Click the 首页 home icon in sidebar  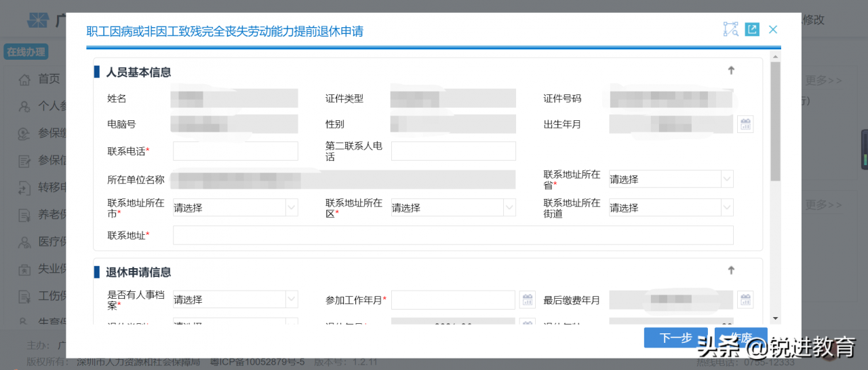coord(24,79)
